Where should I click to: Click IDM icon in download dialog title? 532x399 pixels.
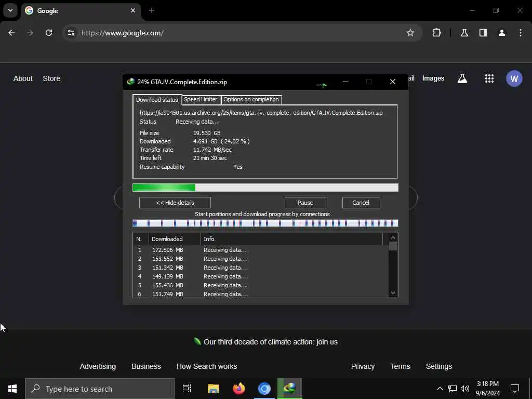130,82
